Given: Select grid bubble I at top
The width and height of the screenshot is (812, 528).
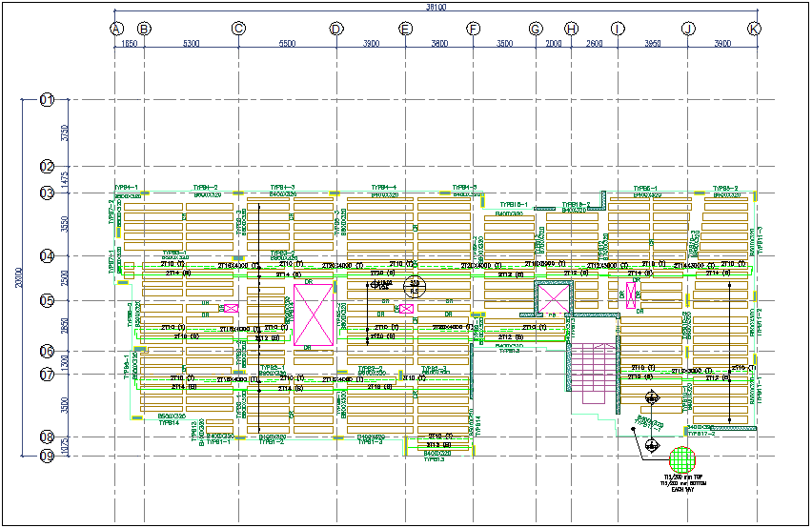Looking at the screenshot, I should pyautogui.click(x=618, y=29).
